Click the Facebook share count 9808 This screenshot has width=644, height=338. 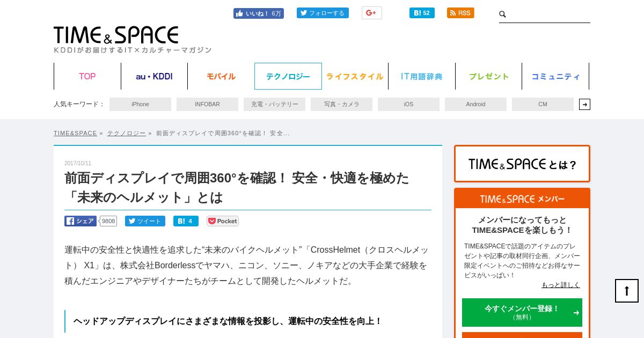click(x=108, y=221)
